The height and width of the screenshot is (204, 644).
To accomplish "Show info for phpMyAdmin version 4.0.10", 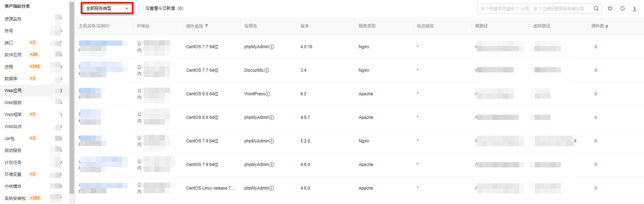I will tap(272, 47).
